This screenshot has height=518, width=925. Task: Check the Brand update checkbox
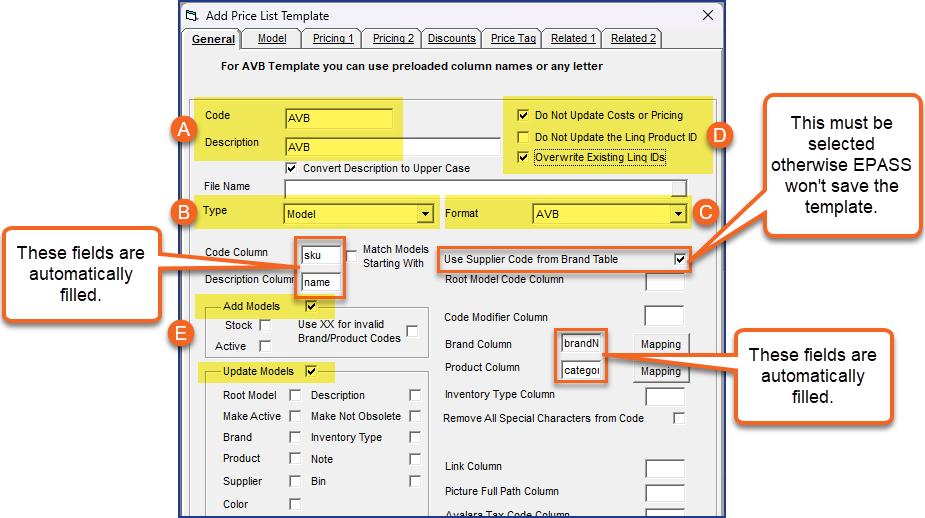pyautogui.click(x=295, y=437)
